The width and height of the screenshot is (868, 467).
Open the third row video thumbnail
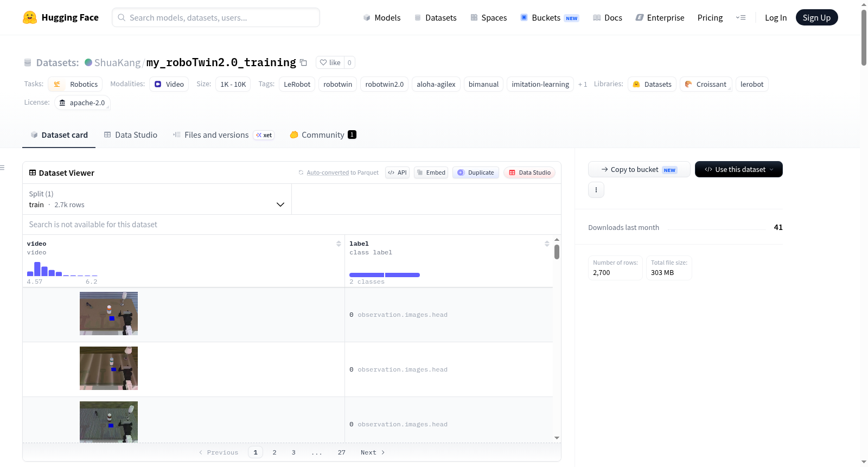pos(108,422)
